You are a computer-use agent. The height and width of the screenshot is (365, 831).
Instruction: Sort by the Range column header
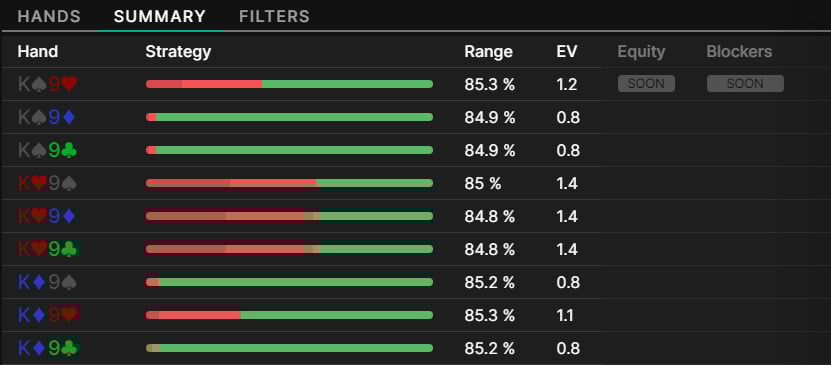pyautogui.click(x=488, y=51)
